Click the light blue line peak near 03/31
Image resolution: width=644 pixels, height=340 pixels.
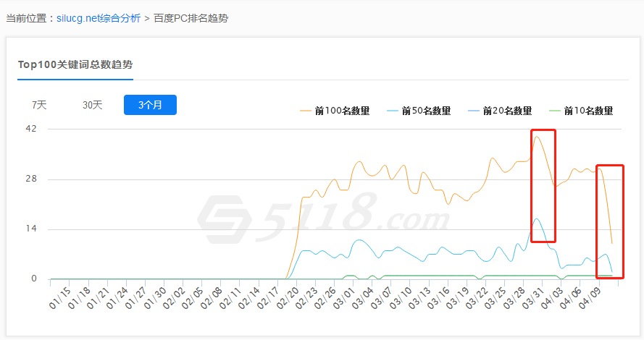click(536, 218)
